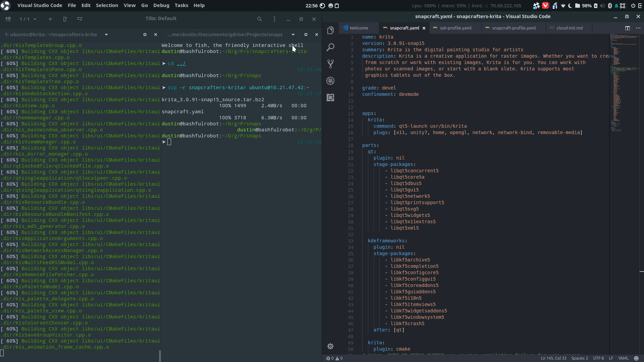Switch to the cloud-init.md tab
The image size is (644, 362).
tap(569, 28)
